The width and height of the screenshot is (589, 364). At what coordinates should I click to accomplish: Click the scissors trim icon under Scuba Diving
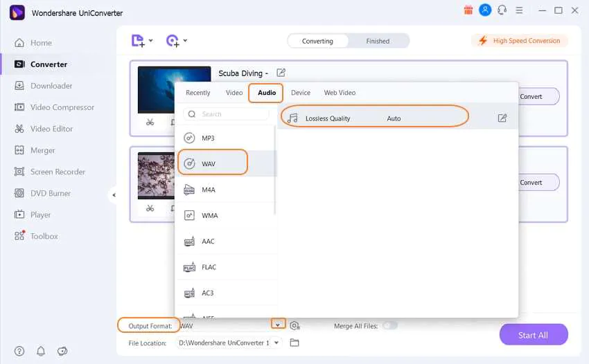[150, 122]
